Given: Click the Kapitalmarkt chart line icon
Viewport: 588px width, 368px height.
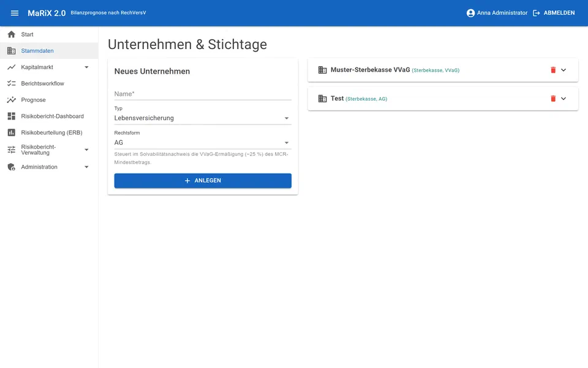Looking at the screenshot, I should pos(12,67).
